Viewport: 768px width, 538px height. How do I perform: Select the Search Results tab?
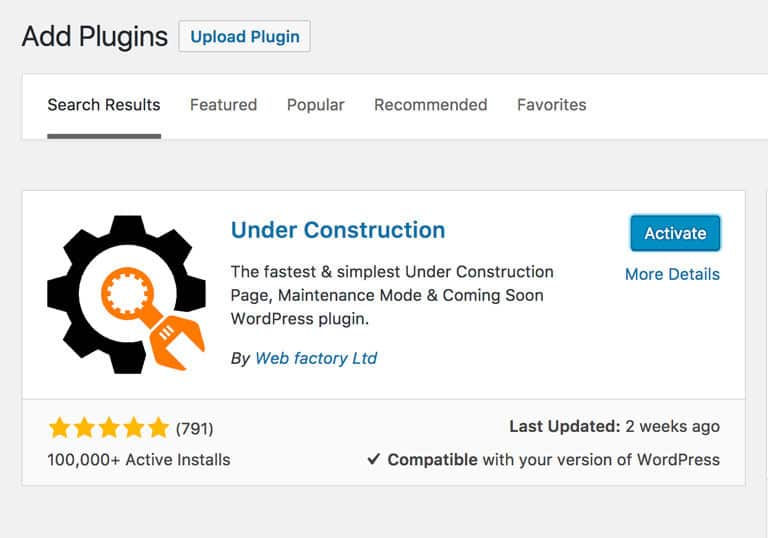pyautogui.click(x=104, y=105)
